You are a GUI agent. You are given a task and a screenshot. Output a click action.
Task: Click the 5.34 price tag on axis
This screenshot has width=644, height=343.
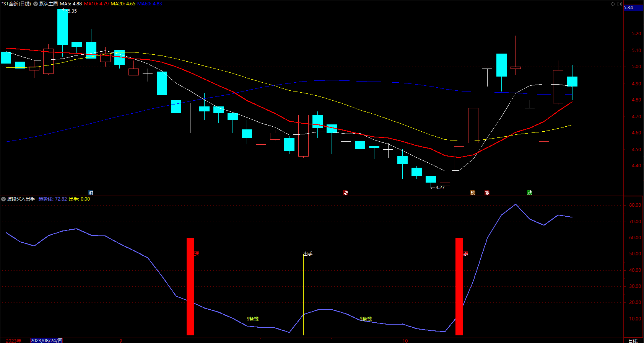(x=633, y=8)
